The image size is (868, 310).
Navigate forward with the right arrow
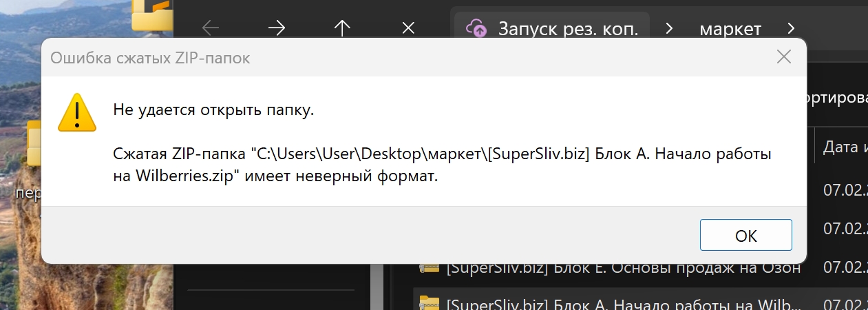pyautogui.click(x=276, y=28)
